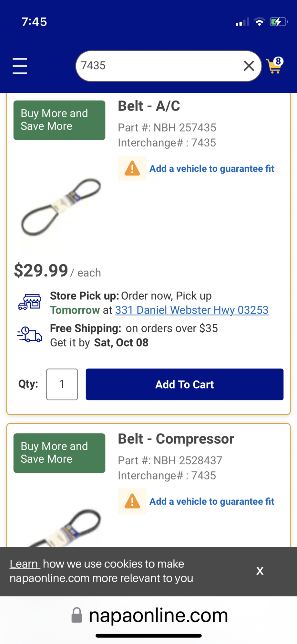Open the Belt - A/C product image
297x644 pixels.
coord(60,207)
